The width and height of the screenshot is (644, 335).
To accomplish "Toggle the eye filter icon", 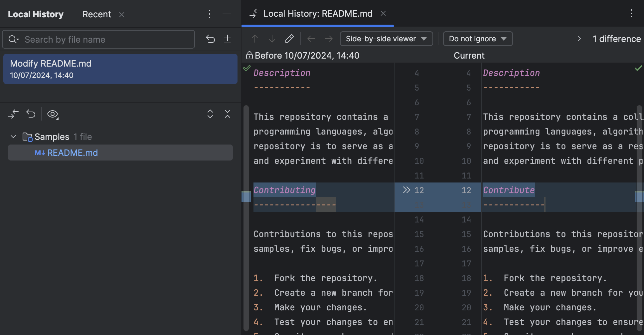I will [53, 114].
